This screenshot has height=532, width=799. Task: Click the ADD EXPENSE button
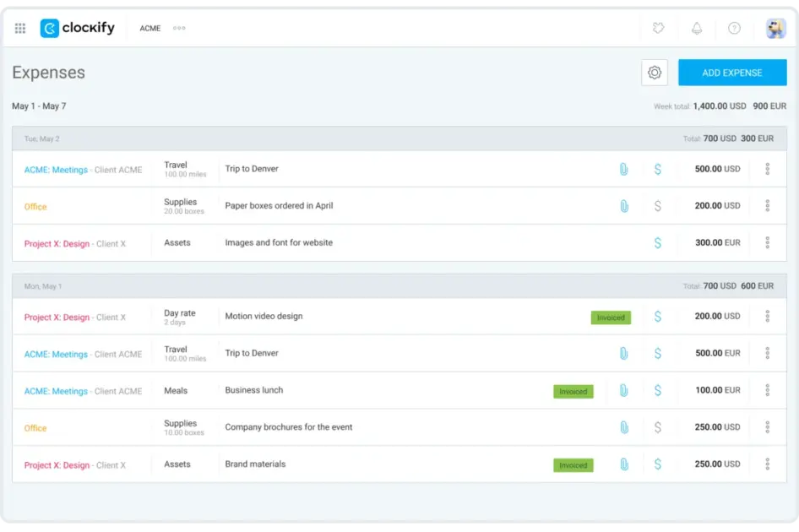[x=731, y=73]
